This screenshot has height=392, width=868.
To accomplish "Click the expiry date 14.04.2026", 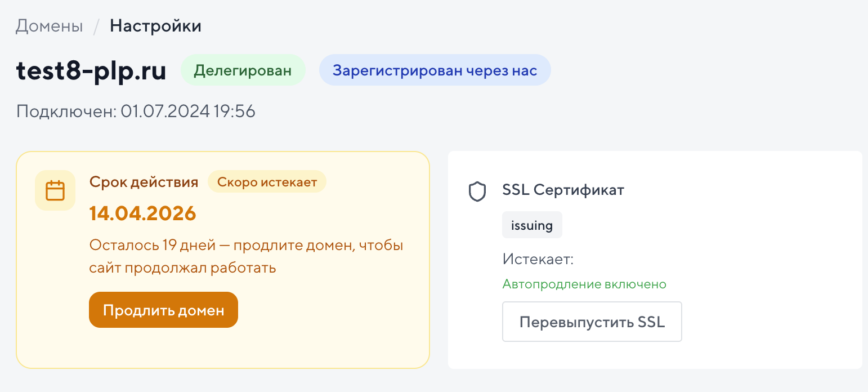I will [142, 213].
